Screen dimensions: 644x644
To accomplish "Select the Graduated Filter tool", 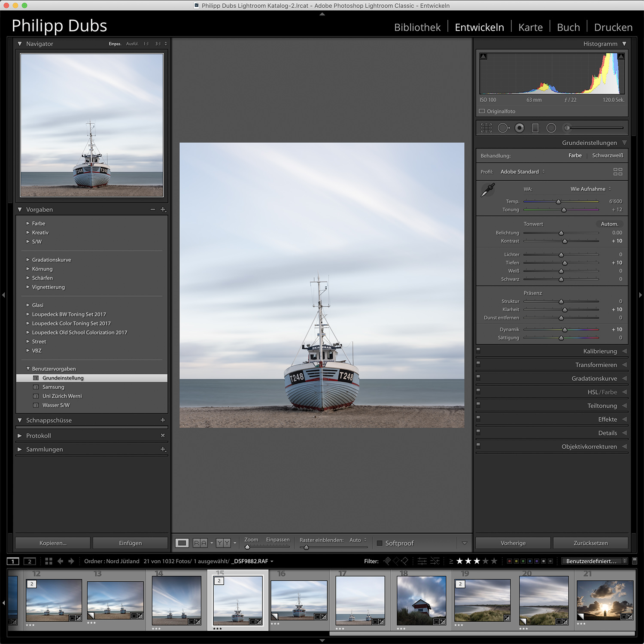I will coord(535,128).
